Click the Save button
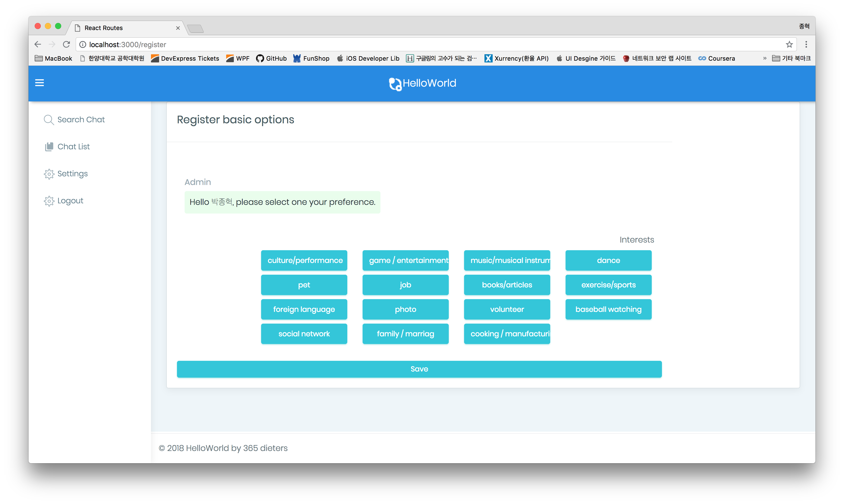 pyautogui.click(x=419, y=369)
